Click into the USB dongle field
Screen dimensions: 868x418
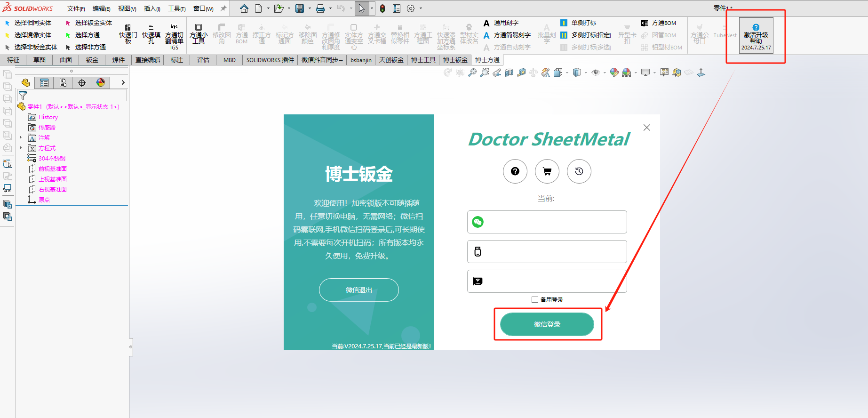point(547,251)
